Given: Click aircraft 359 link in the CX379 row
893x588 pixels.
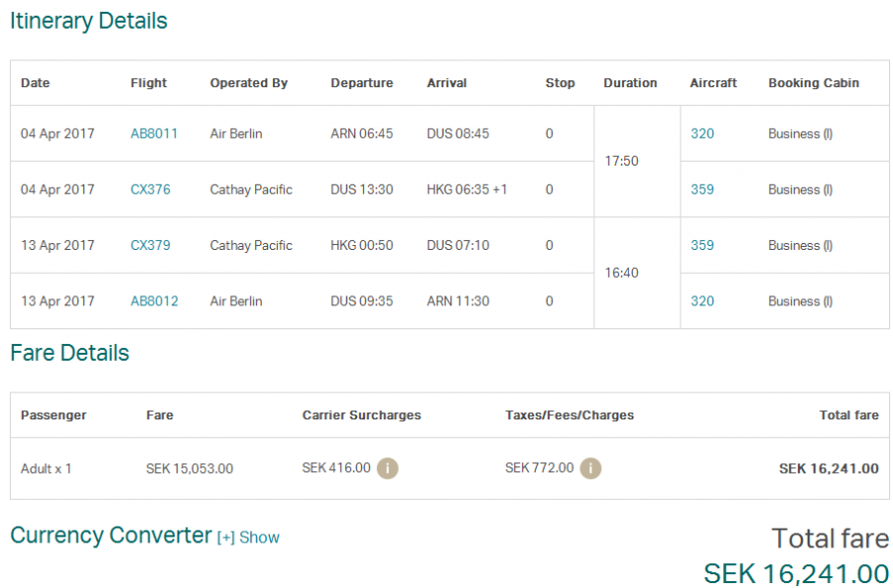Looking at the screenshot, I should coord(702,245).
